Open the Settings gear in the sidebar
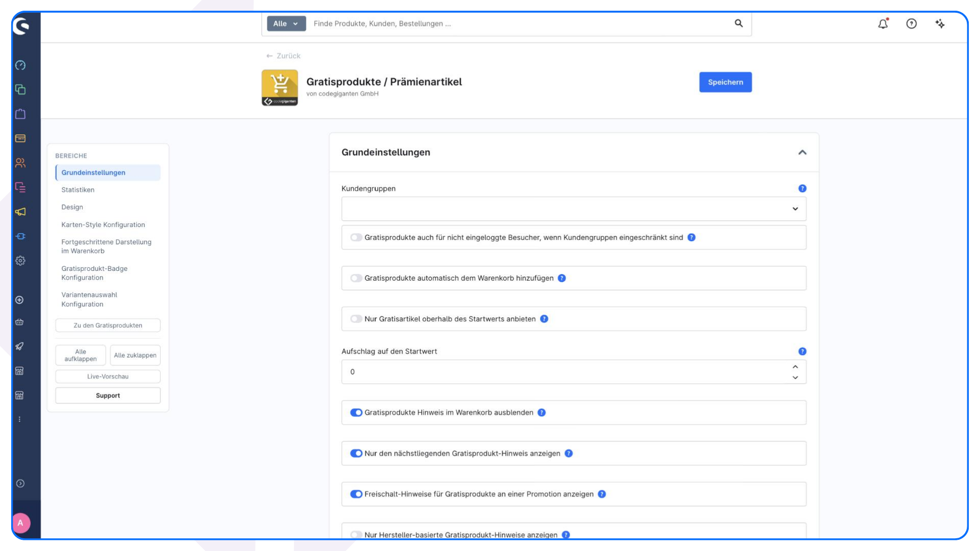The width and height of the screenshot is (980, 551). click(20, 261)
